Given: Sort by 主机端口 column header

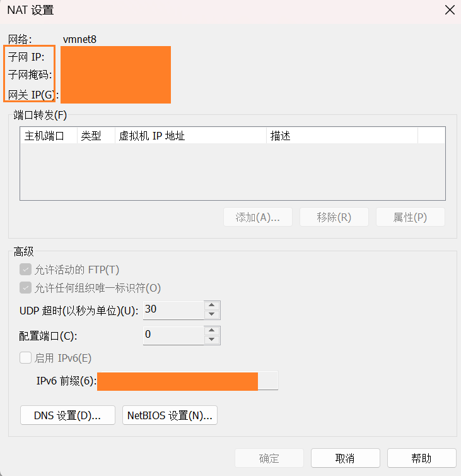Looking at the screenshot, I should point(49,135).
